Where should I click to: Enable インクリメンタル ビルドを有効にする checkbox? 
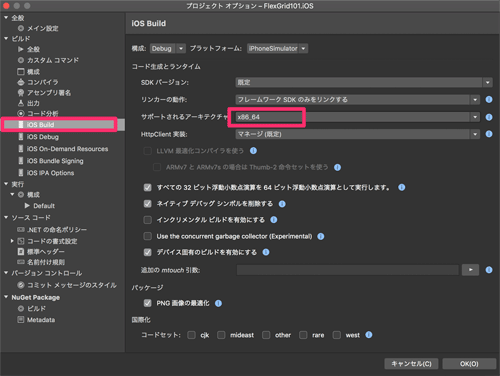point(147,220)
